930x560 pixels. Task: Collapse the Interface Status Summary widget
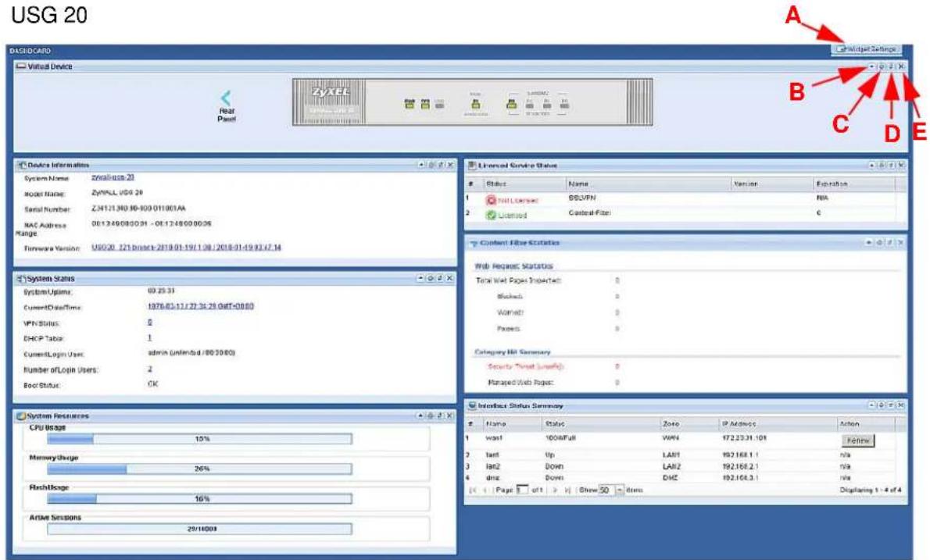(872, 405)
